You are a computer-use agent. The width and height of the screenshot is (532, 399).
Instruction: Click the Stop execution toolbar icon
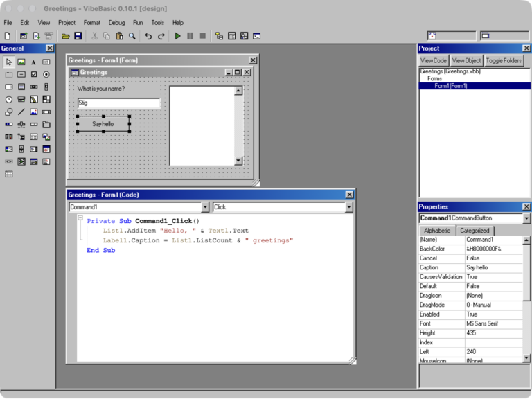pyautogui.click(x=203, y=36)
